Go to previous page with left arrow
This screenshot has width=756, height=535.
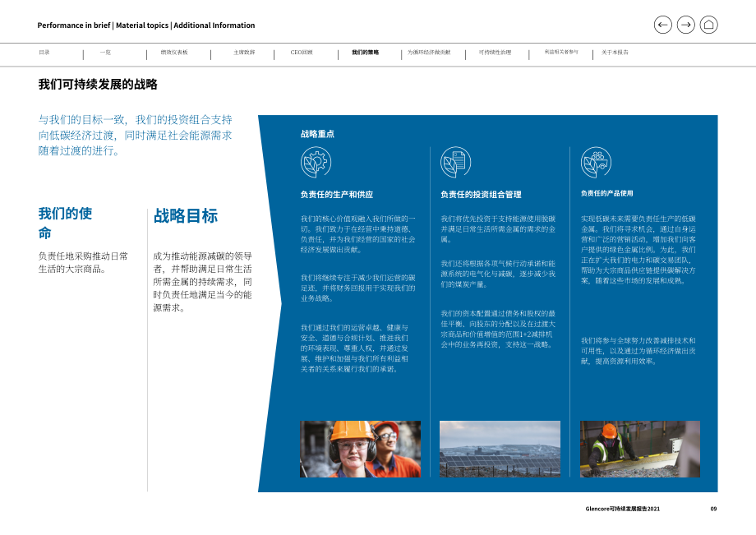(662, 25)
